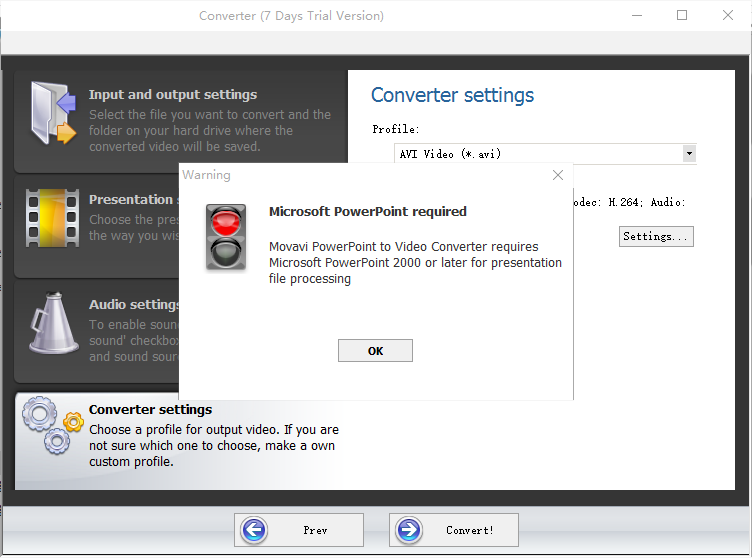Click the megaphone audio icon
The image size is (752, 558).
coord(53,323)
